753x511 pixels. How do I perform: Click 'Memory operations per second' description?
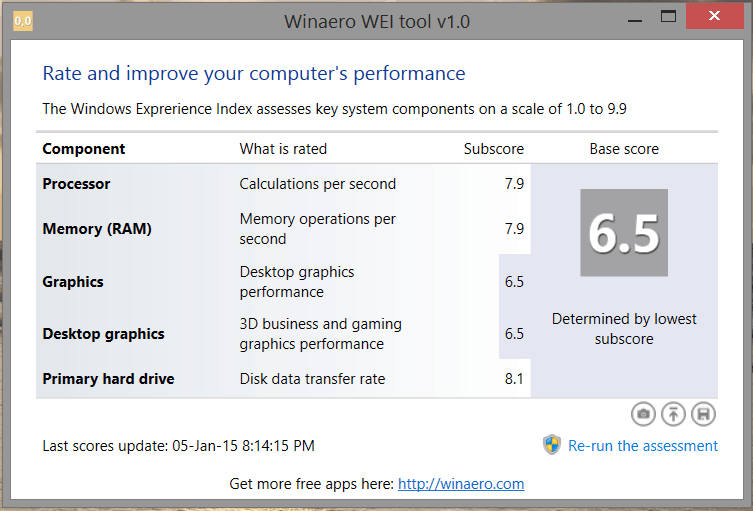point(317,229)
